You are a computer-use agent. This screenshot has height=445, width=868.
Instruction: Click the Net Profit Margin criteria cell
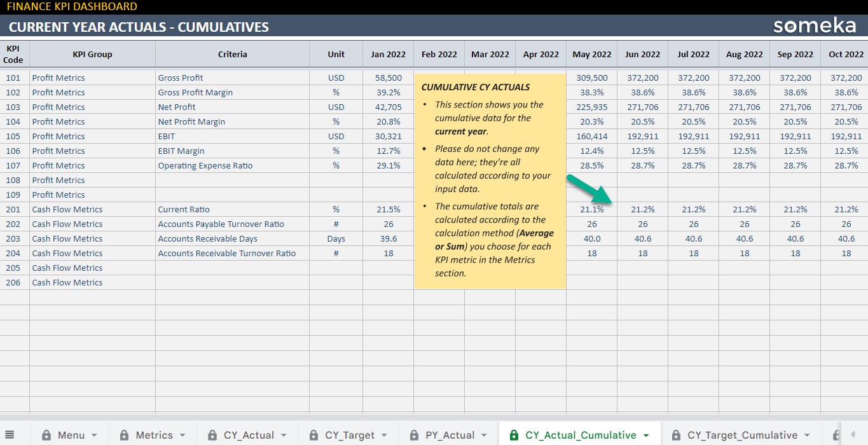(x=232, y=121)
